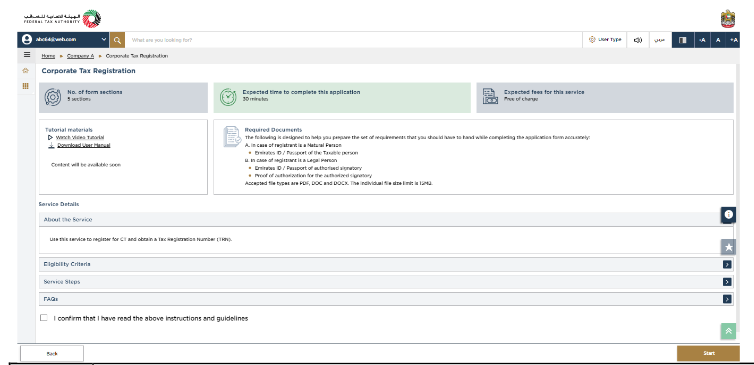
Task: Click the gold Start button
Action: click(708, 353)
